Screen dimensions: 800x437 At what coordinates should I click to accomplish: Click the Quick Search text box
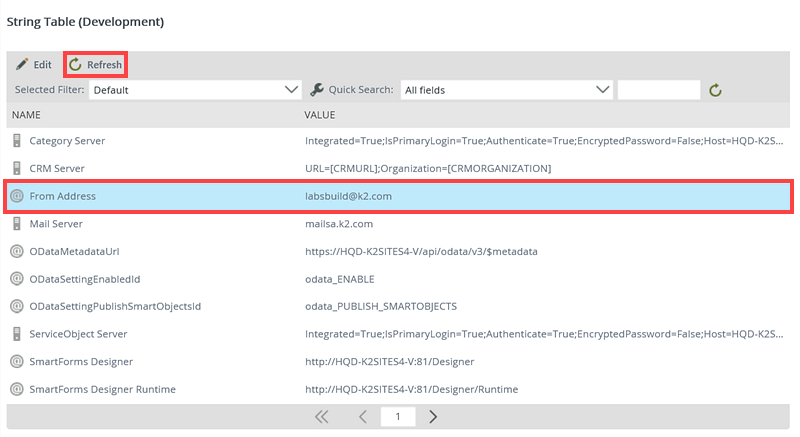[x=658, y=90]
